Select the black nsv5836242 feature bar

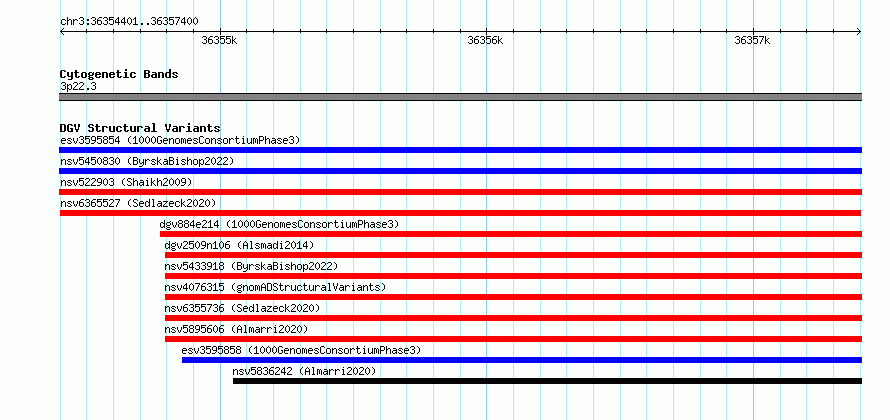[548, 381]
